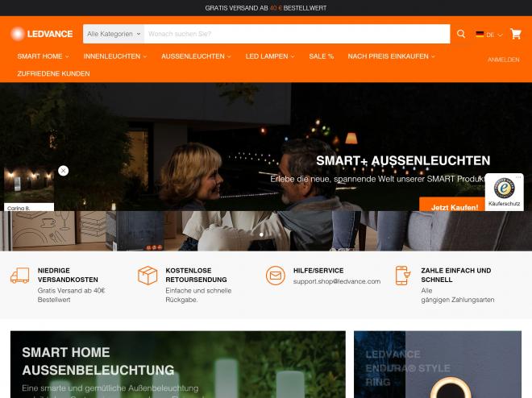Viewport: 532px width, 398px height.
Task: Expand the Innenleuchten menu
Action: click(x=115, y=56)
